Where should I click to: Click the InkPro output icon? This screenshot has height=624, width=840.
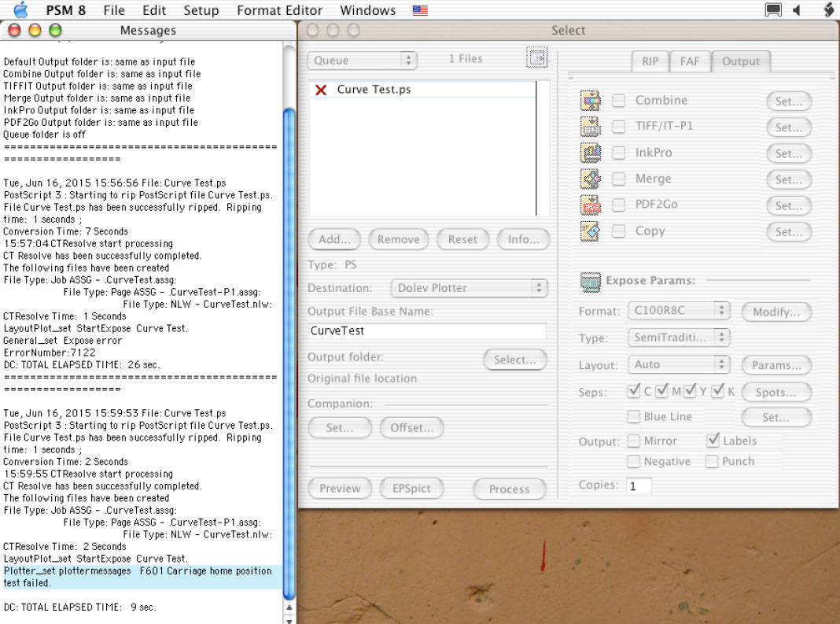[x=591, y=153]
